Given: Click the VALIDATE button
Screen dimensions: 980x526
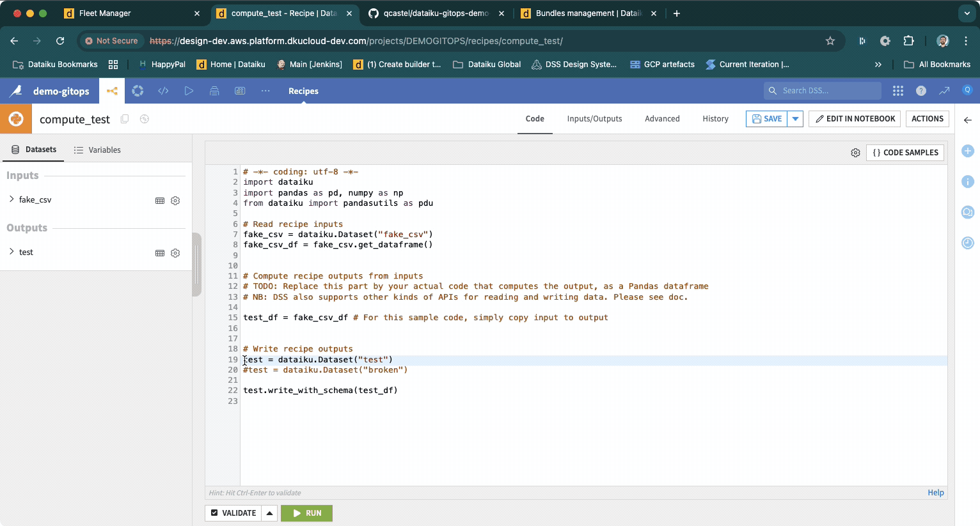Looking at the screenshot, I should 233,513.
